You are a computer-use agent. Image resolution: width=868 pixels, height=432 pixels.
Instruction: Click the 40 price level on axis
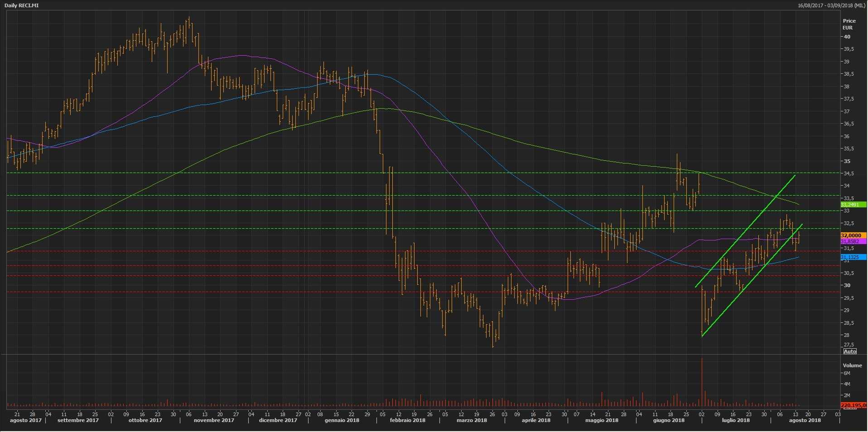pyautogui.click(x=847, y=37)
